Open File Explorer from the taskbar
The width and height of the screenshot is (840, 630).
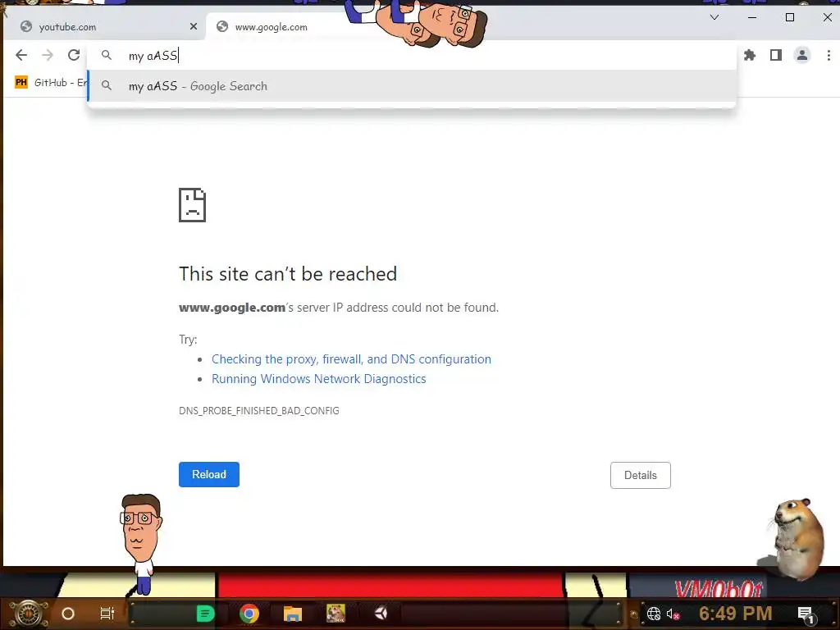(x=293, y=614)
